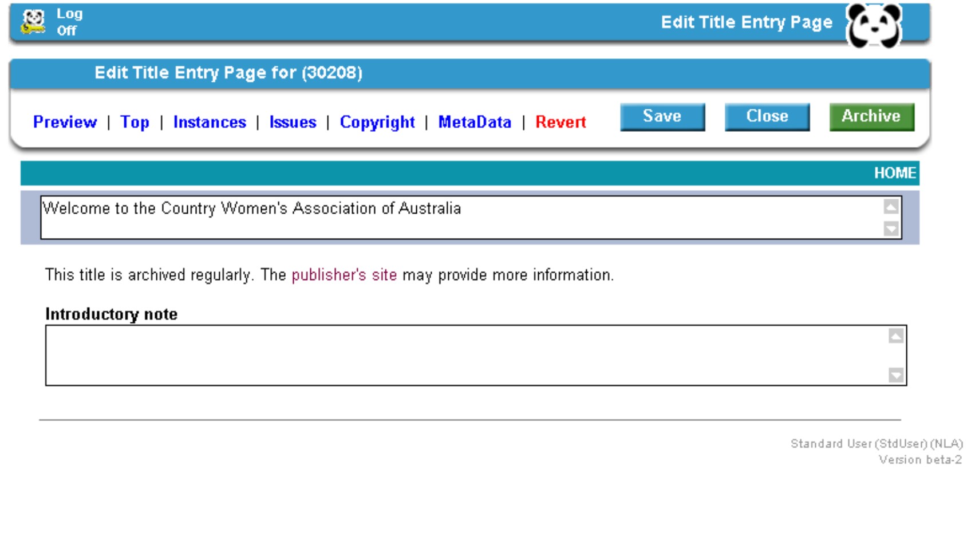Viewport: 971px width, 560px height.
Task: Open the Issues section
Action: (293, 122)
